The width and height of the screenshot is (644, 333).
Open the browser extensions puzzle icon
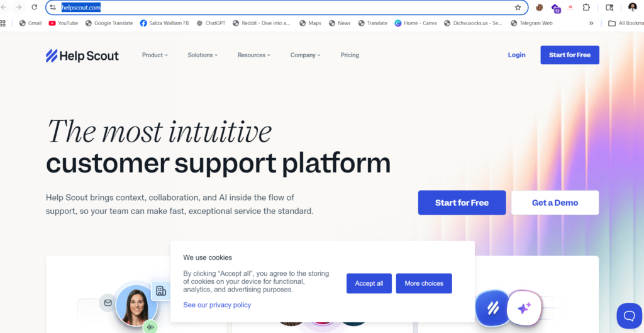[x=587, y=7]
